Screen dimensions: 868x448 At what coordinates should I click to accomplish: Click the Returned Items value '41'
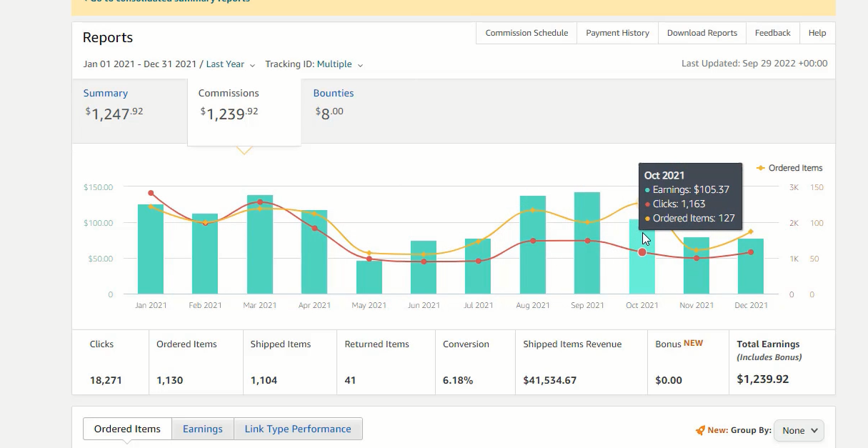coord(350,380)
